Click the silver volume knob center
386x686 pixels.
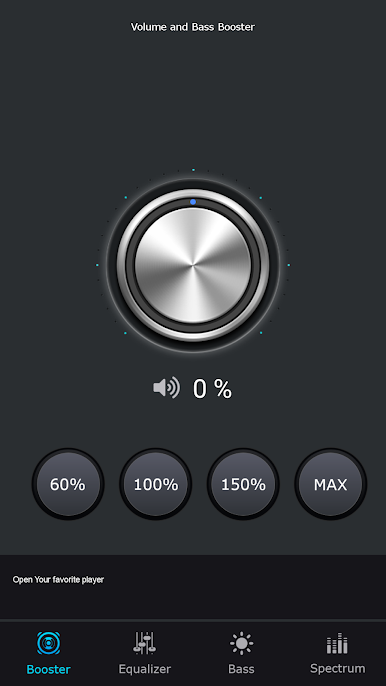(x=193, y=265)
